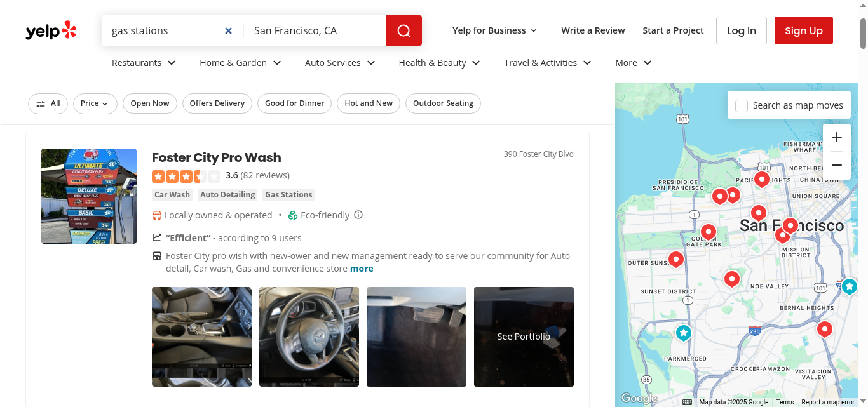Viewport: 868px width, 407px height.
Task: Toggle Good for Dinner filter
Action: tap(294, 103)
